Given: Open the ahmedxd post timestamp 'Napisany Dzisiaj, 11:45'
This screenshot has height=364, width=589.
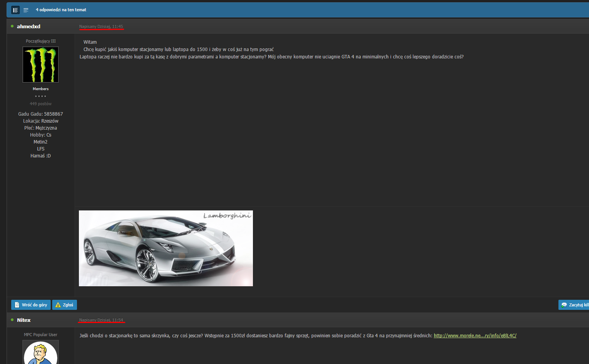Looking at the screenshot, I should [x=101, y=27].
